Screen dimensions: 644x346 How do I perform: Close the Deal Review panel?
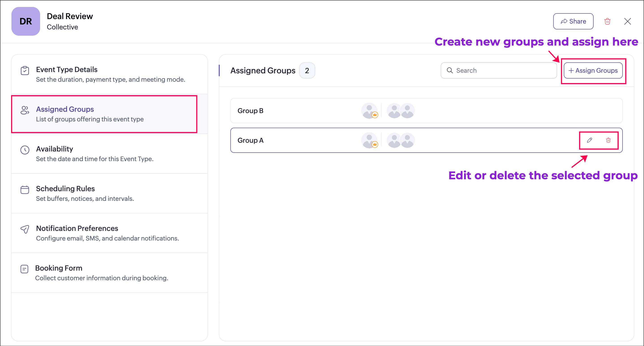[627, 22]
